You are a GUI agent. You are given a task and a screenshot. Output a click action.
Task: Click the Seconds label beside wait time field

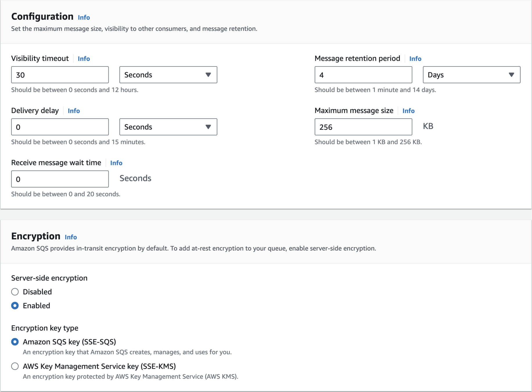pyautogui.click(x=135, y=178)
